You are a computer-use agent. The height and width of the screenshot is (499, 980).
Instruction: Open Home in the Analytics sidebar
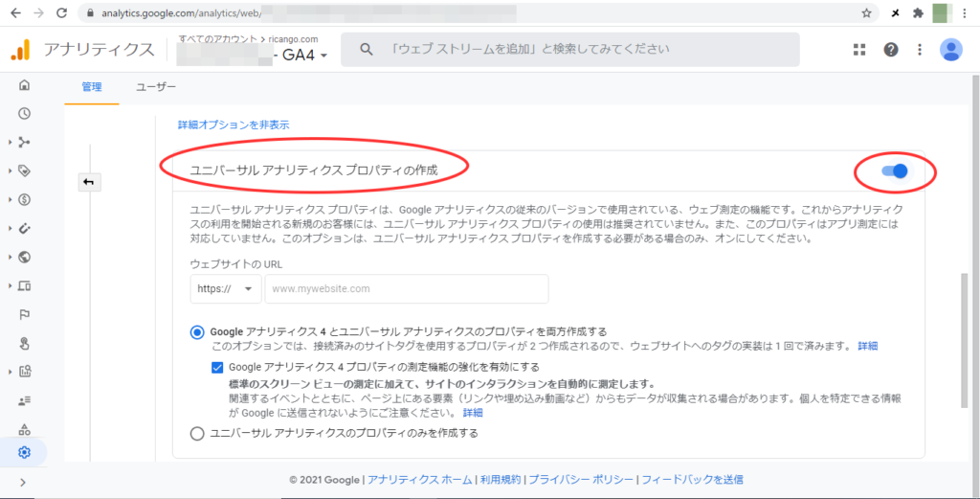[x=24, y=84]
